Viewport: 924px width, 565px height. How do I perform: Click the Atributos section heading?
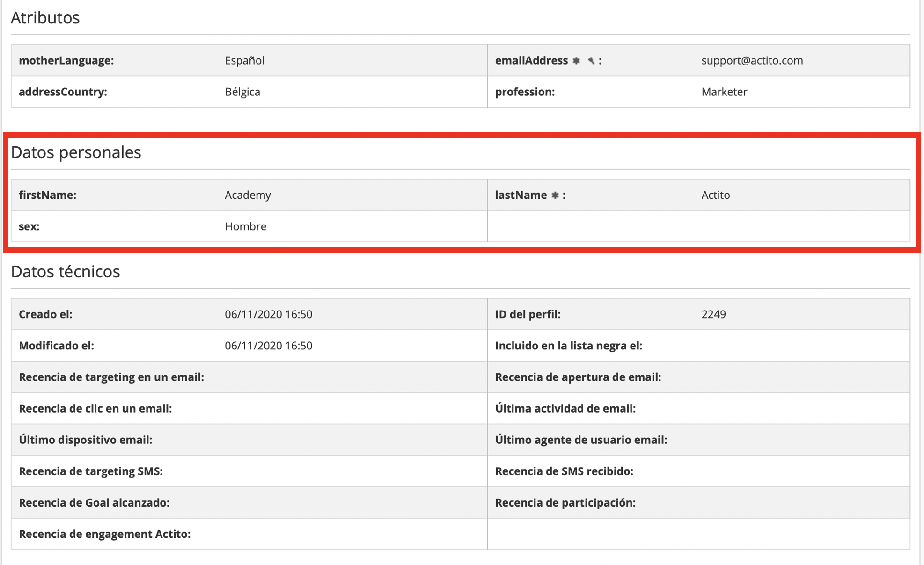[x=45, y=18]
